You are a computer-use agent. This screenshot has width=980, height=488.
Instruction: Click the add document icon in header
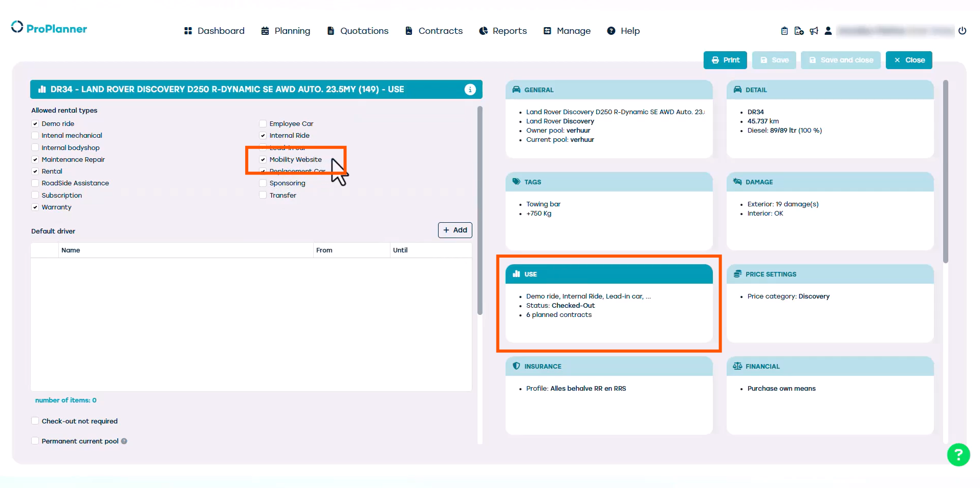(799, 31)
